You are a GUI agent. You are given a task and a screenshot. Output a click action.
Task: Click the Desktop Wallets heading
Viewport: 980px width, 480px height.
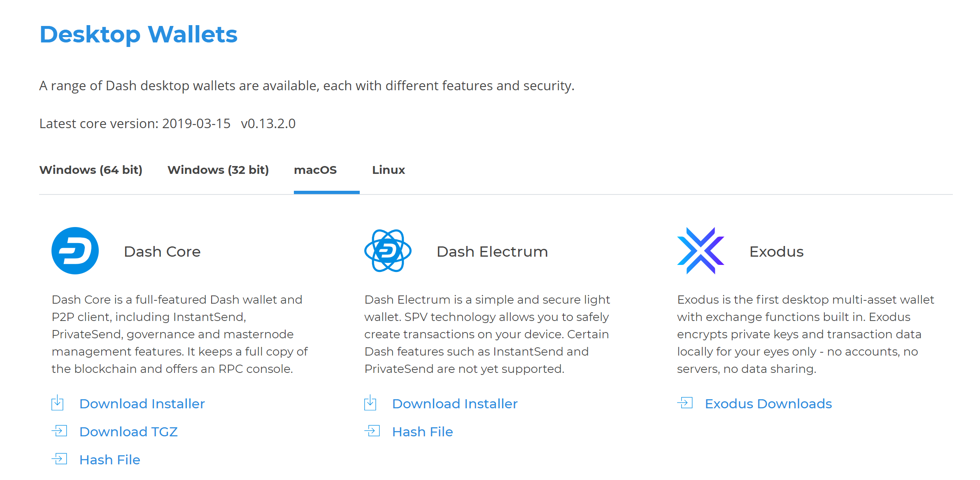[138, 34]
